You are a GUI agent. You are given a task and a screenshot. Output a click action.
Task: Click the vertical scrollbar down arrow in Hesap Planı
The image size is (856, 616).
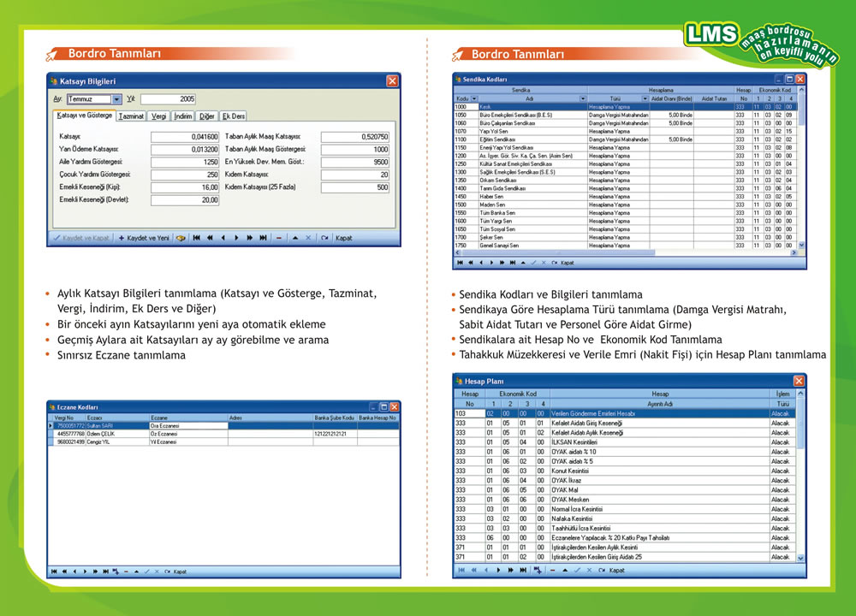pyautogui.click(x=801, y=558)
